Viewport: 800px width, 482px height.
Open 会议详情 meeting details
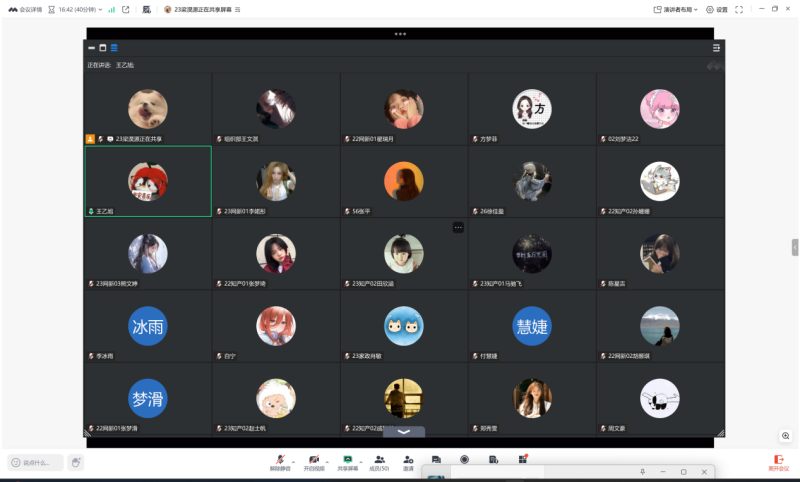click(x=25, y=9)
